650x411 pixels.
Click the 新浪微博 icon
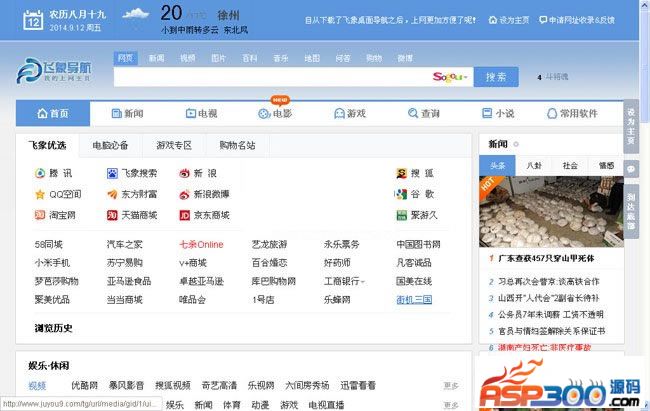[x=184, y=194]
